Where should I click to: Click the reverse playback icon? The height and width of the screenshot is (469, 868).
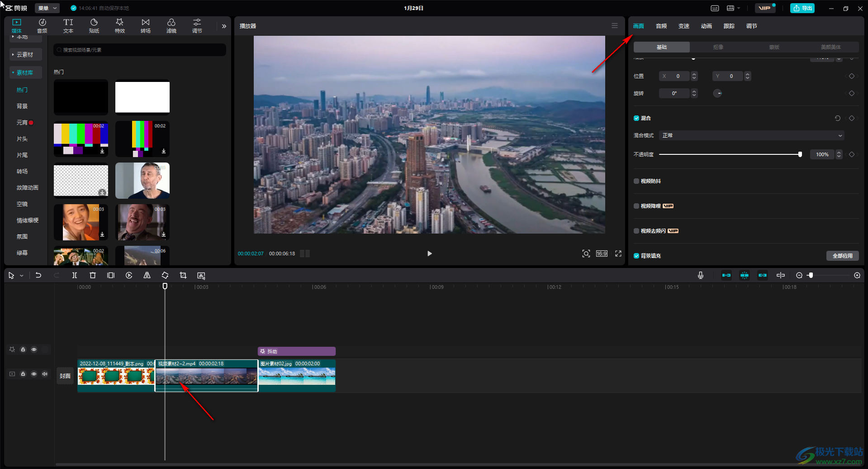coord(129,275)
